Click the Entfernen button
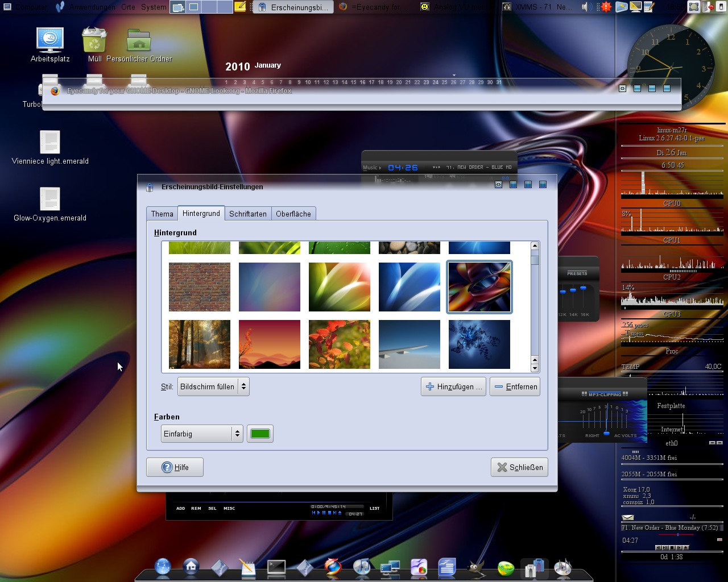 pos(515,386)
